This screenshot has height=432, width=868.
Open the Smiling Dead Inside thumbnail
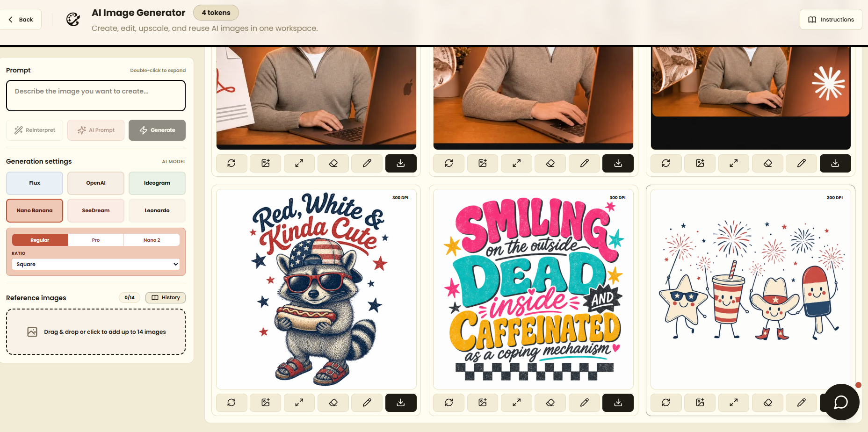[x=533, y=289]
